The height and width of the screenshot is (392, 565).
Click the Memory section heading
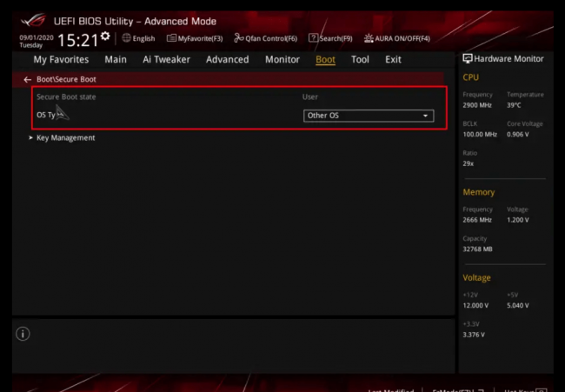(479, 192)
